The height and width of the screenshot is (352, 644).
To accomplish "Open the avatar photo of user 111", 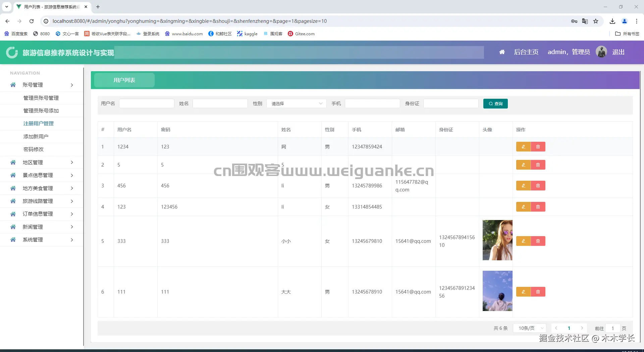I will 497,291.
